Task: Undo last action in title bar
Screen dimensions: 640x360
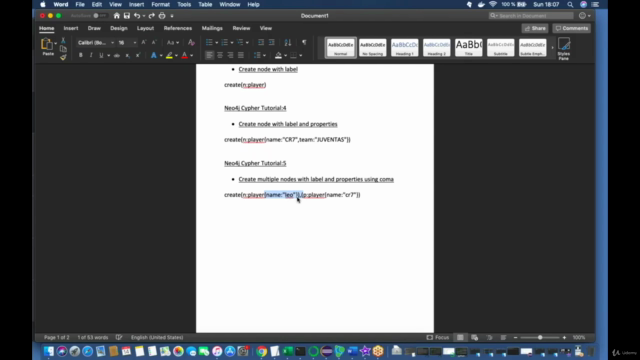Action: [137, 16]
